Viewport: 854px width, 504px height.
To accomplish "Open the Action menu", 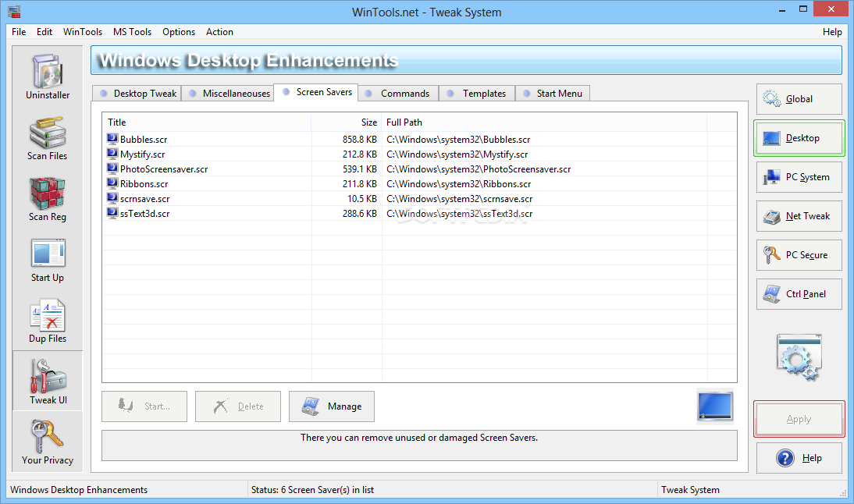I will 219,31.
